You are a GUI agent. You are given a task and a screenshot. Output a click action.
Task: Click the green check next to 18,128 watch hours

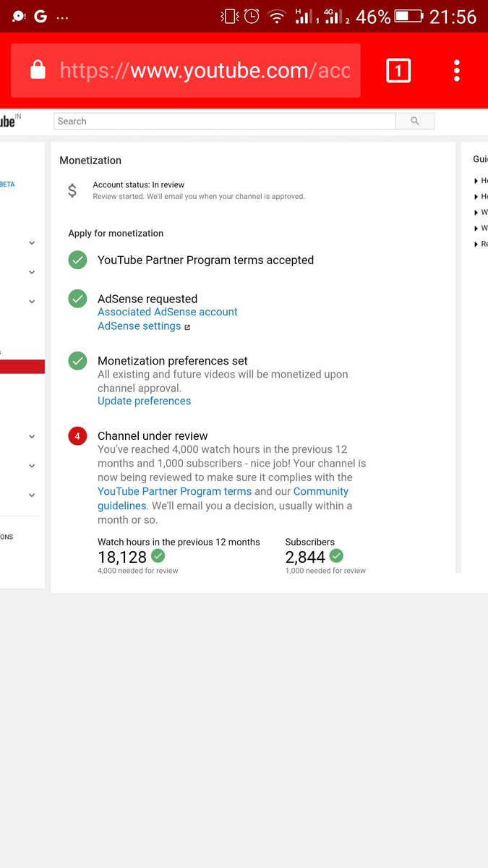point(158,556)
